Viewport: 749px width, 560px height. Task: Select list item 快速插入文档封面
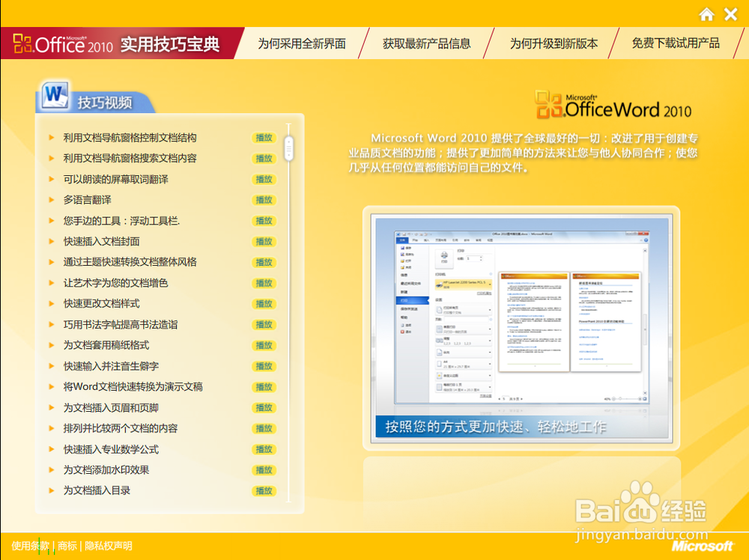click(101, 242)
